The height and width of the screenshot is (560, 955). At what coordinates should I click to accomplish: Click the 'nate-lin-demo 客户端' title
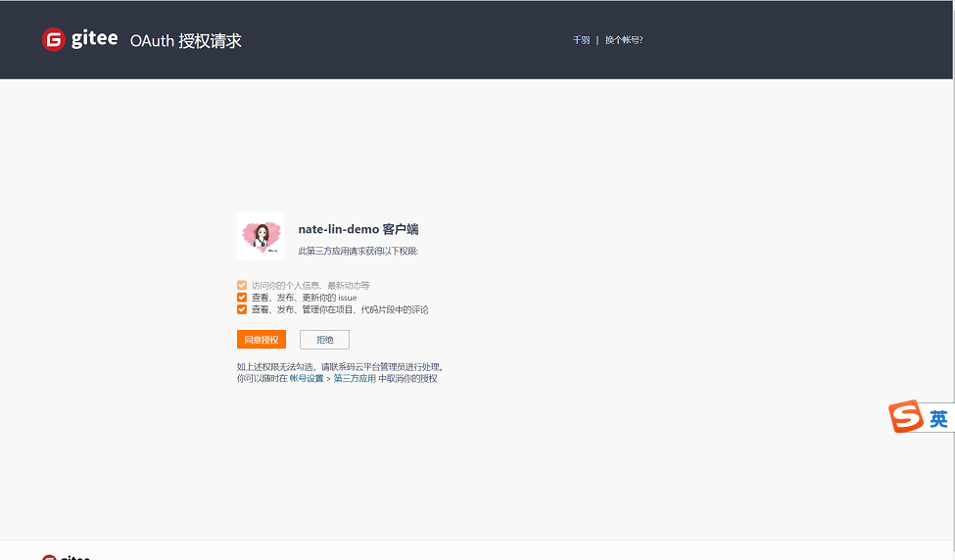[x=358, y=229]
